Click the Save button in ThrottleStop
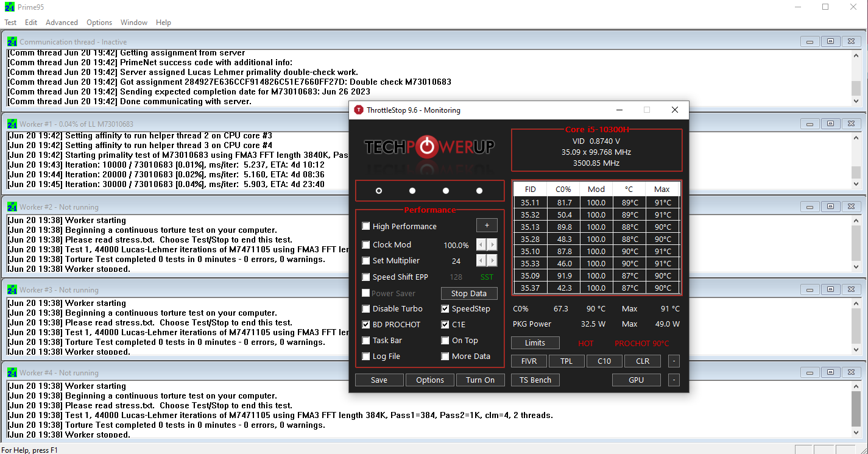 tap(379, 380)
